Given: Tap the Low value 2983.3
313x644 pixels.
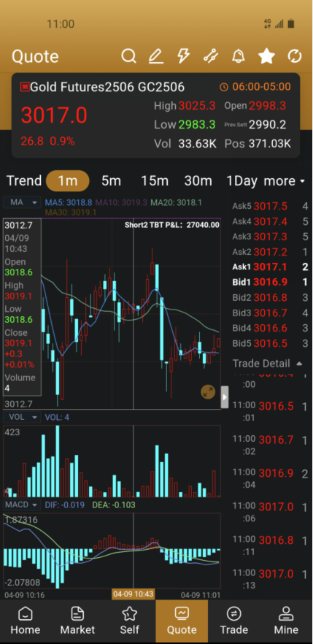Looking at the screenshot, I should 197,124.
